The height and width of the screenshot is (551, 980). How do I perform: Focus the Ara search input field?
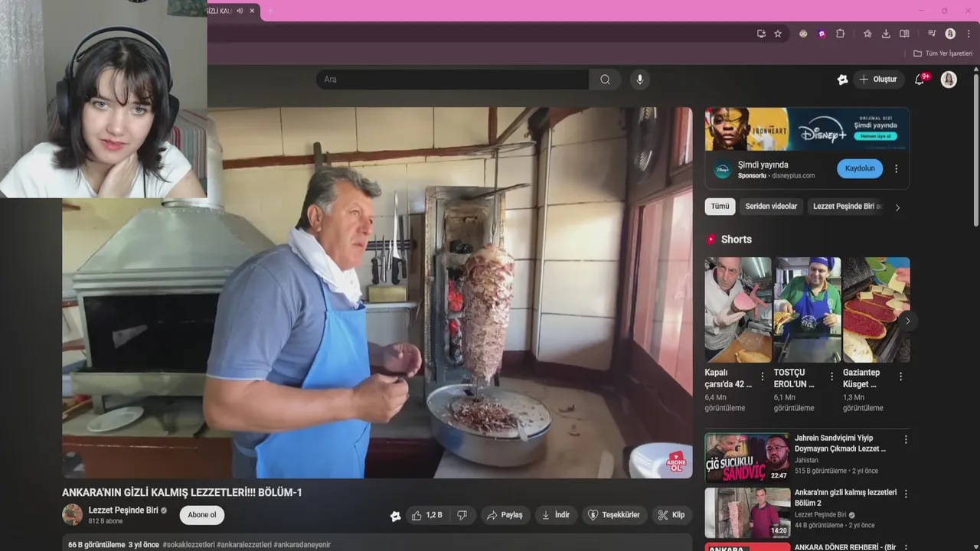tap(452, 80)
